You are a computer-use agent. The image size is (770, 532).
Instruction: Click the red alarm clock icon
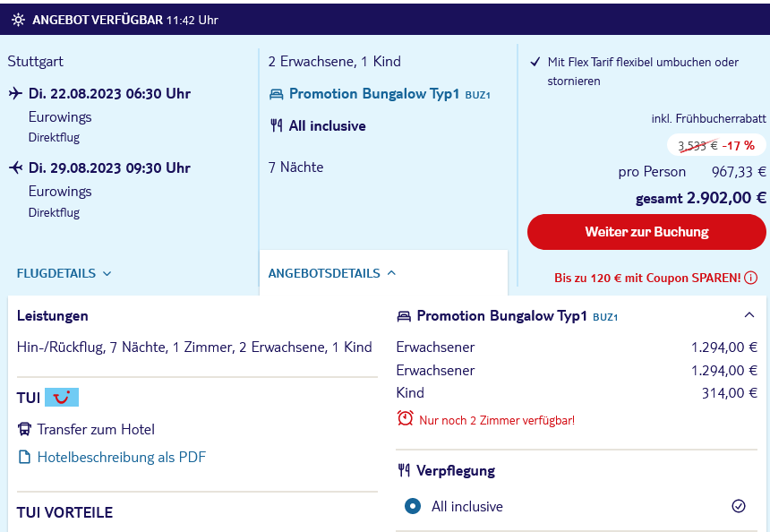click(405, 418)
